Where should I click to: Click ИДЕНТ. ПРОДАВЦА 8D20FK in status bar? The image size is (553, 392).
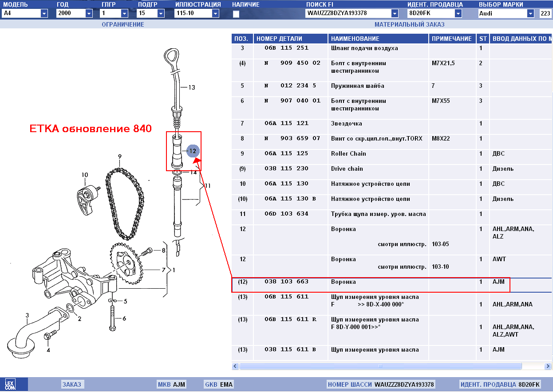pos(500,384)
